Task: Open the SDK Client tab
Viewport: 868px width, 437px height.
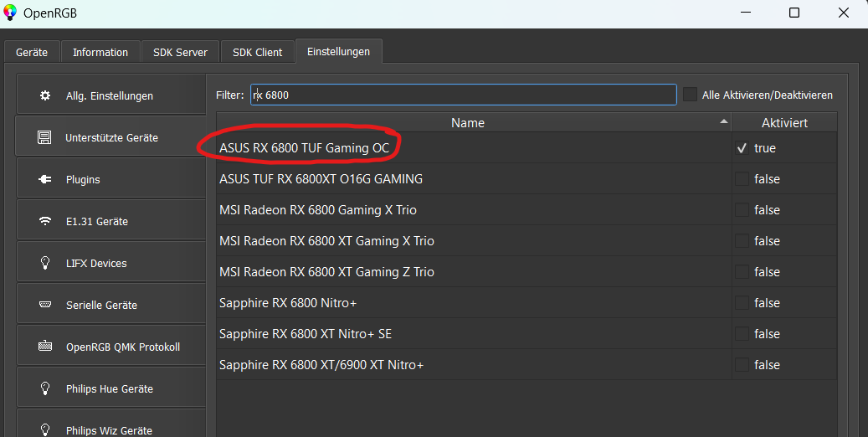Action: (x=258, y=52)
